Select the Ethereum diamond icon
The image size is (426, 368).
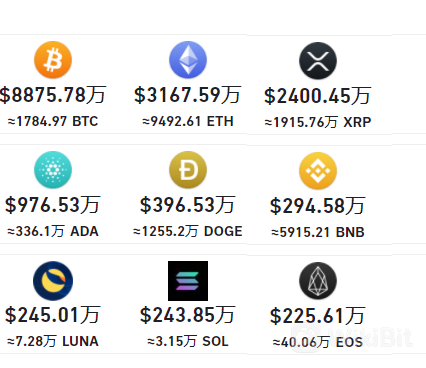pyautogui.click(x=188, y=60)
